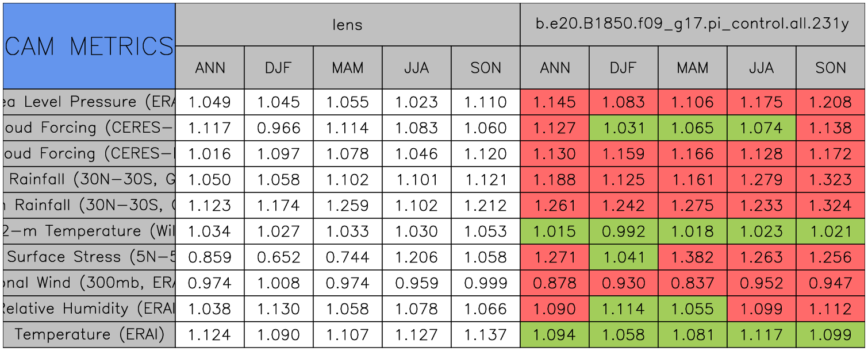Select the Relative Humidity row label
The width and height of the screenshot is (868, 351).
[x=89, y=308]
